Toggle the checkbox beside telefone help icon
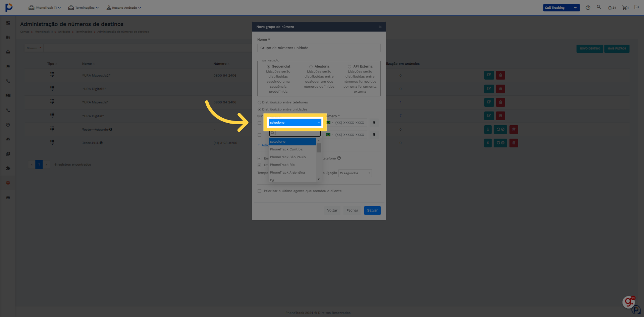 tap(259, 158)
